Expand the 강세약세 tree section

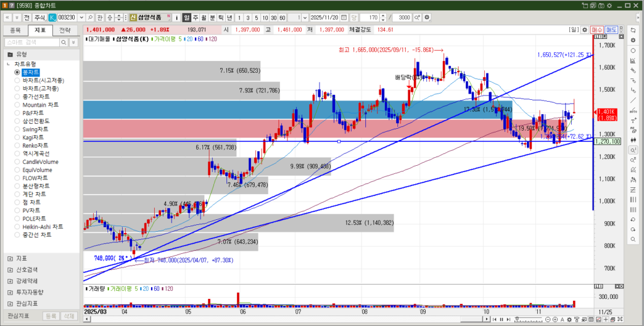[x=9, y=281]
